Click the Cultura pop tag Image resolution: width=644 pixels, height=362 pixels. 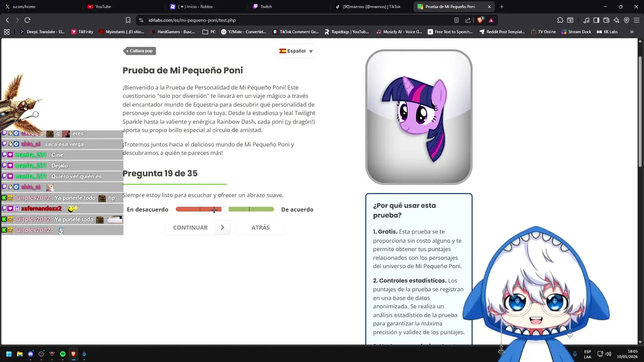pyautogui.click(x=139, y=51)
